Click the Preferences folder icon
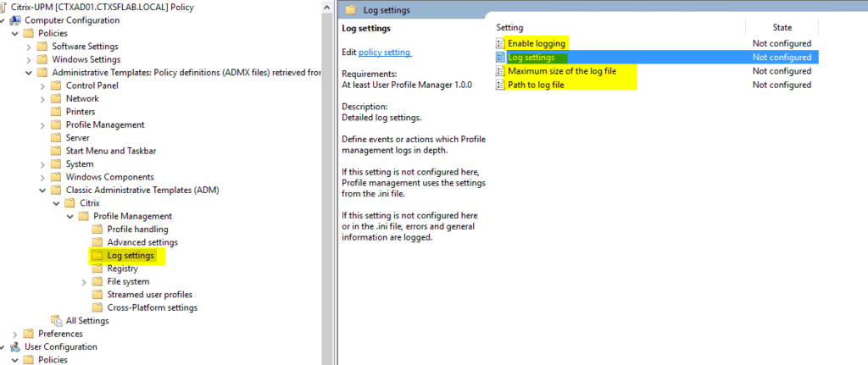 tap(28, 334)
